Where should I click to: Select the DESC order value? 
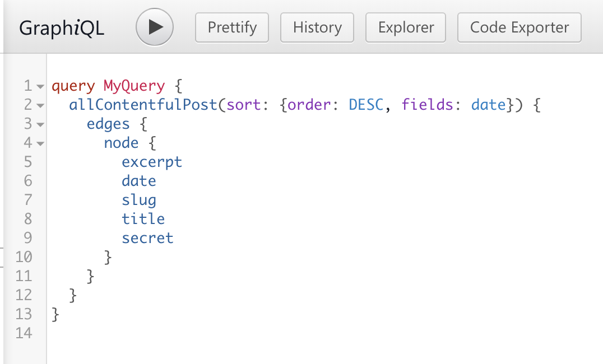click(x=366, y=105)
